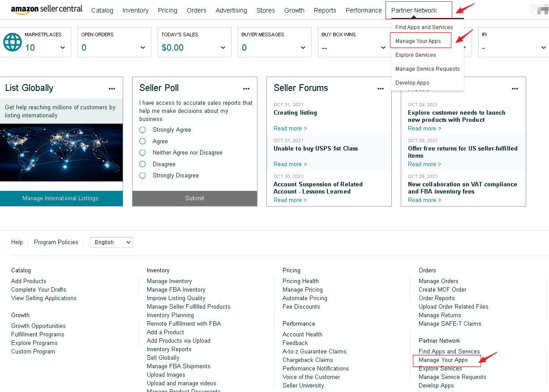Open Create MCF Order footer link

[442, 289]
